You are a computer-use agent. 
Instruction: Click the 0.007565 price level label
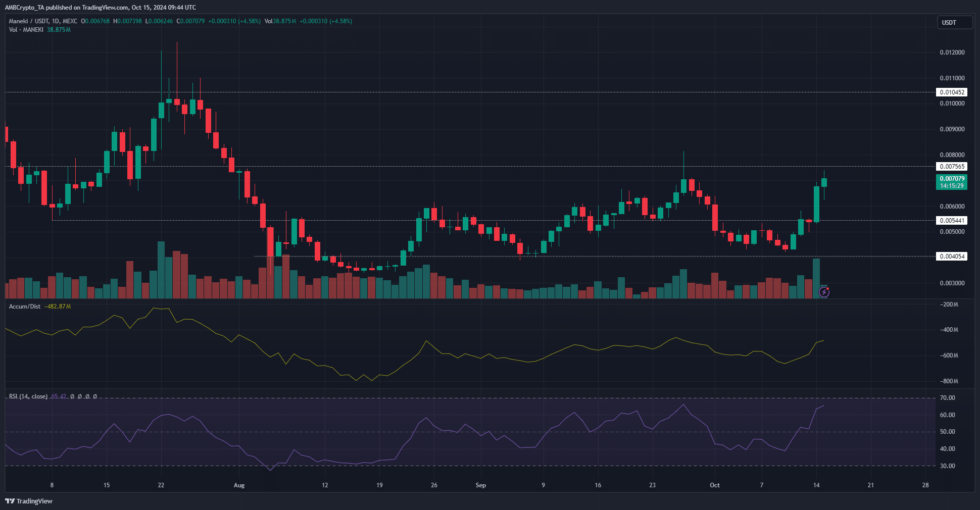(952, 167)
